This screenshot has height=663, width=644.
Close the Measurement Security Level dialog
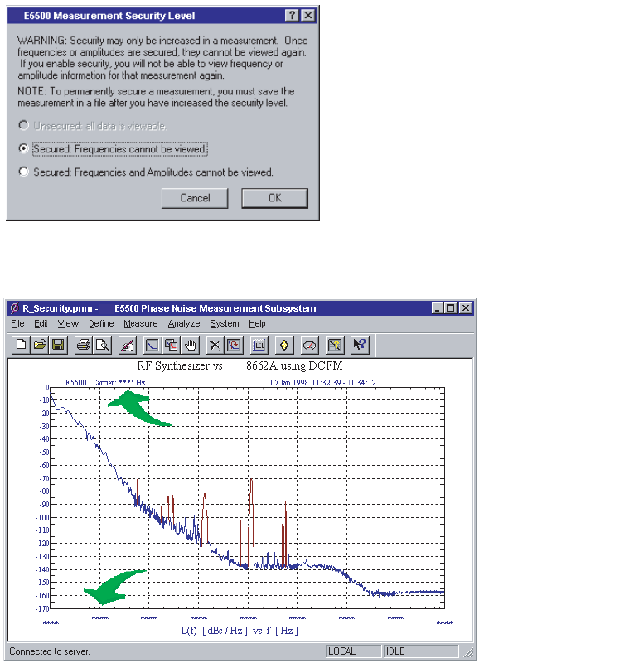(x=308, y=16)
